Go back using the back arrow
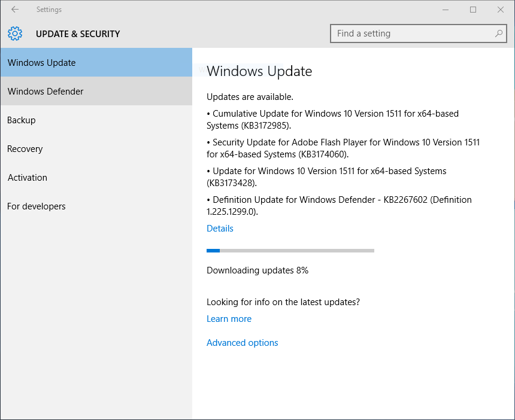Image resolution: width=515 pixels, height=420 pixels. click(15, 10)
